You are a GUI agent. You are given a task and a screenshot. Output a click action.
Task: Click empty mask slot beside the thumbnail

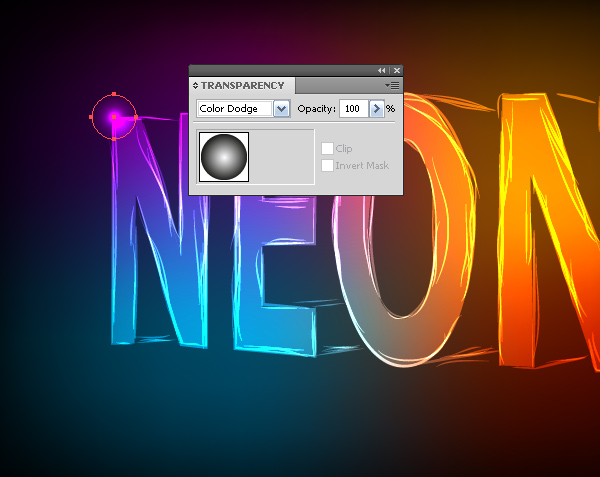coord(282,157)
